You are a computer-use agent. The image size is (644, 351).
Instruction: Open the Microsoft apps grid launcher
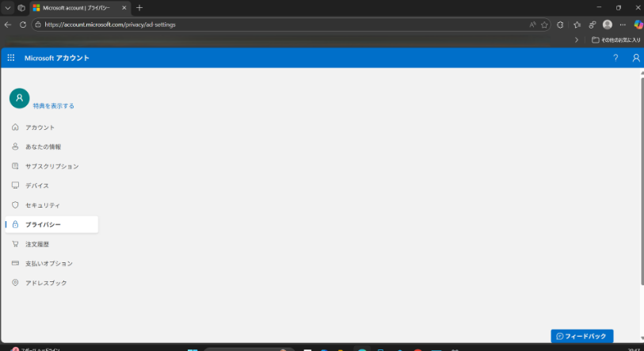(x=11, y=58)
